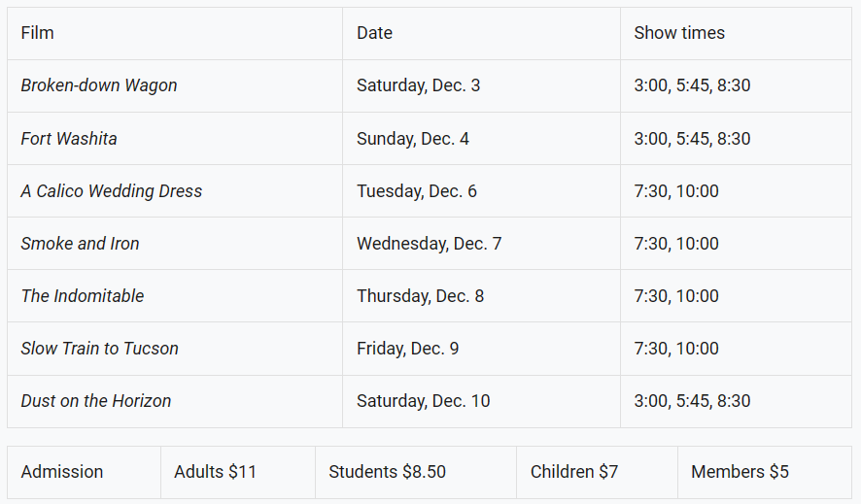Click the Saturday, Dec. 10 date cell
This screenshot has width=861, height=504.
[423, 401]
